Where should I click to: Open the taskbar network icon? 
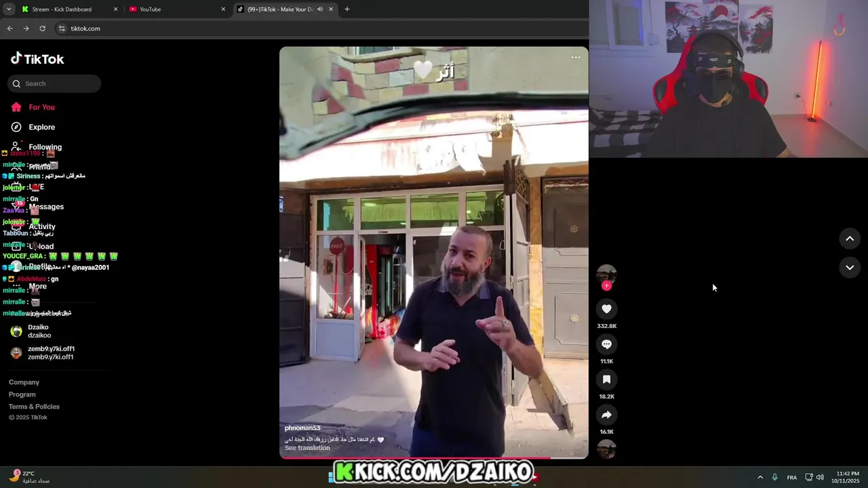coord(809,477)
